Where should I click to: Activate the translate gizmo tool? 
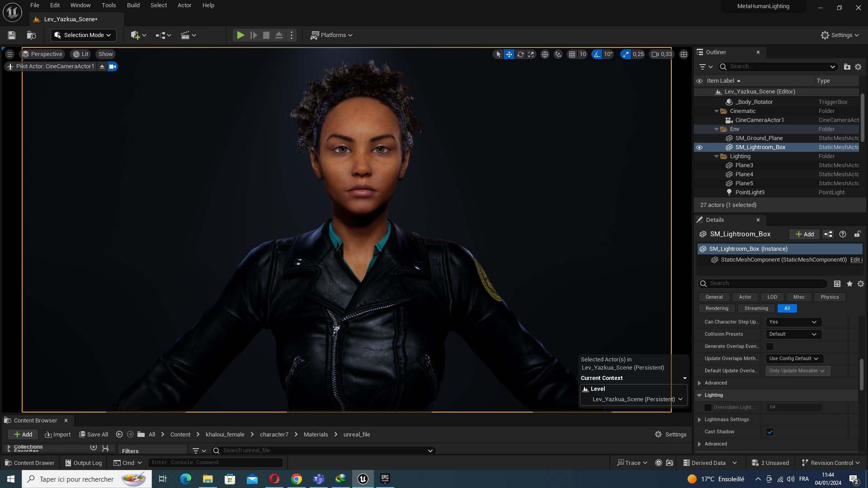(x=509, y=54)
